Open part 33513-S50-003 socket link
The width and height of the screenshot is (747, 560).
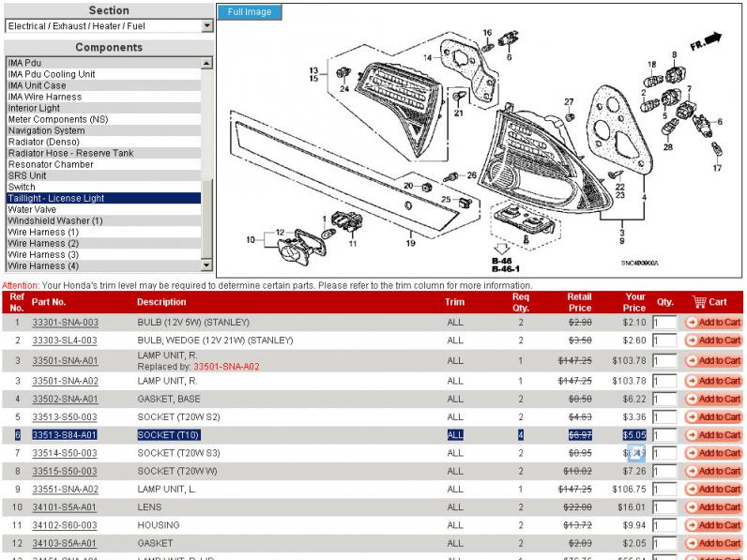point(65,417)
